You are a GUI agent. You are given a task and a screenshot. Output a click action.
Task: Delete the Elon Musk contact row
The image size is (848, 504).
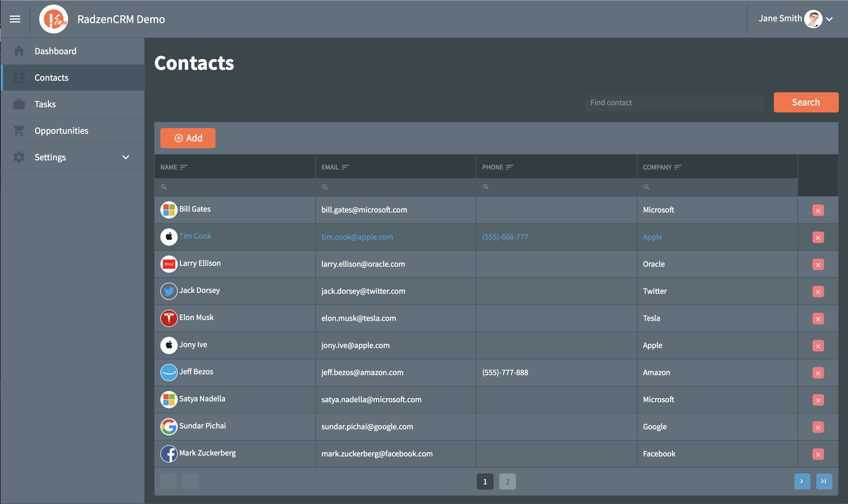(x=818, y=319)
